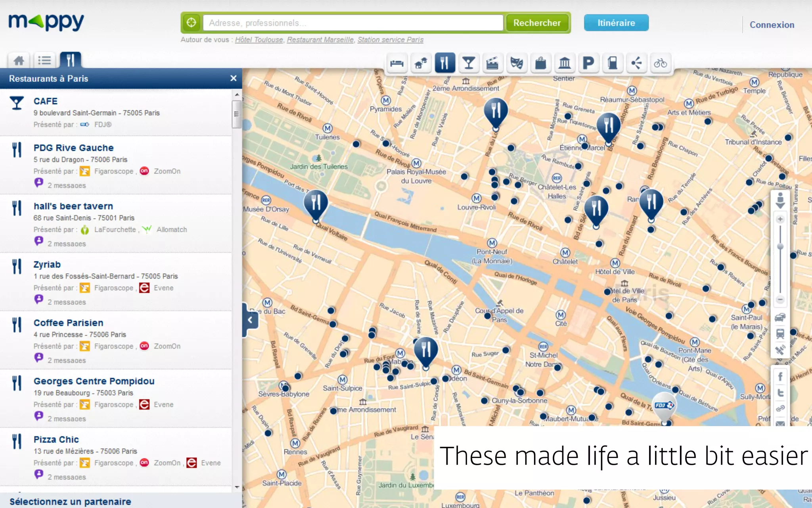Switch to the home tab
Screen dimensions: 812x508
[19, 60]
